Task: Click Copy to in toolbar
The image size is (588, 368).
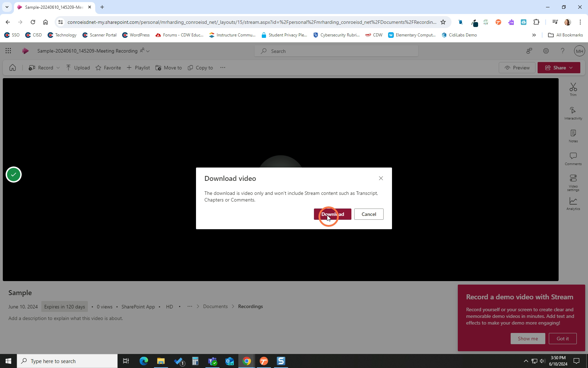Action: click(200, 68)
